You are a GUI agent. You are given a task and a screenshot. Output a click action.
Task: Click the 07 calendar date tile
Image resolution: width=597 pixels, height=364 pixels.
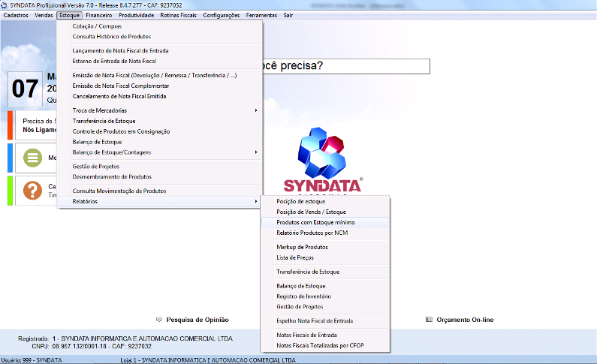coord(25,89)
